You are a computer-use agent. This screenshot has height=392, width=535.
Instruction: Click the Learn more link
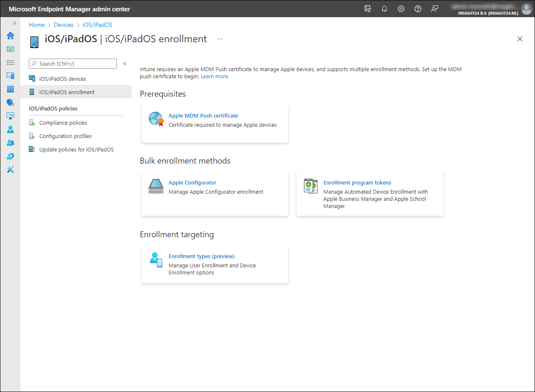click(215, 77)
